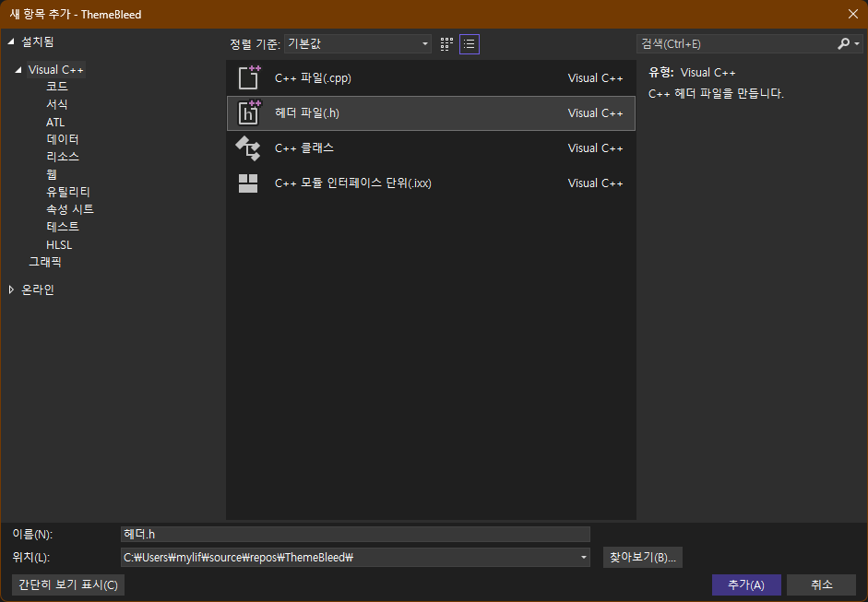
Task: Select the 테스트 category
Action: click(x=63, y=226)
